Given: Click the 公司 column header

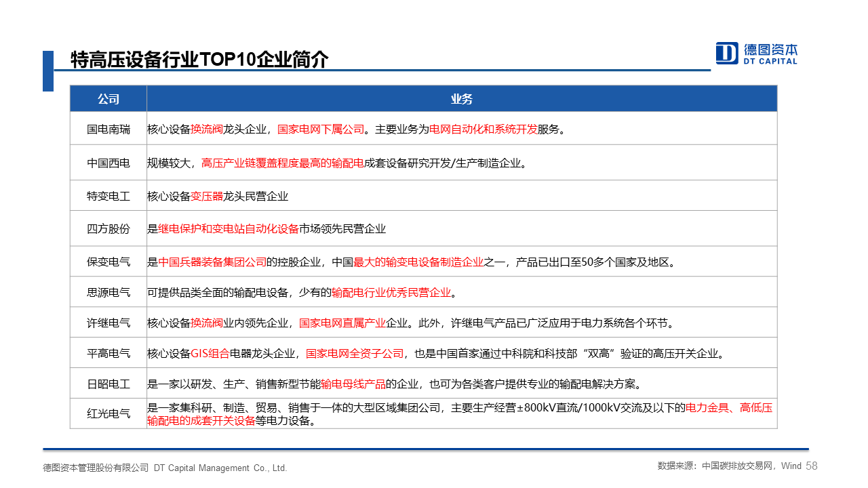Looking at the screenshot, I should [108, 99].
